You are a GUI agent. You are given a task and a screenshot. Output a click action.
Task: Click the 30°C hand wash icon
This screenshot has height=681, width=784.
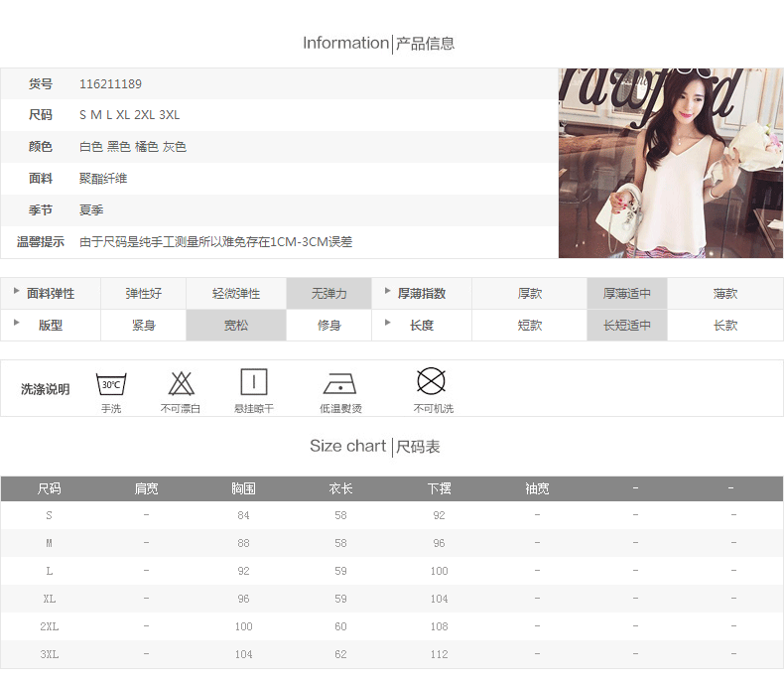111,382
